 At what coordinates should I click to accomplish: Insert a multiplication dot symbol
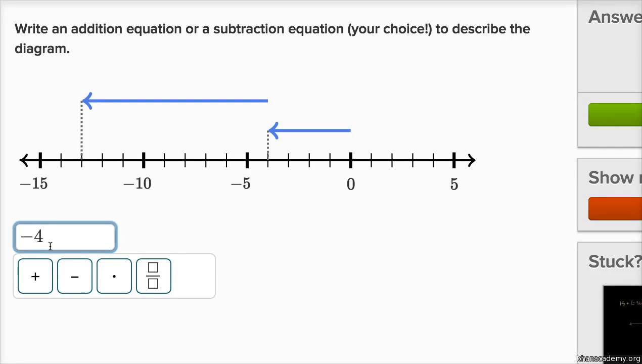click(x=114, y=276)
